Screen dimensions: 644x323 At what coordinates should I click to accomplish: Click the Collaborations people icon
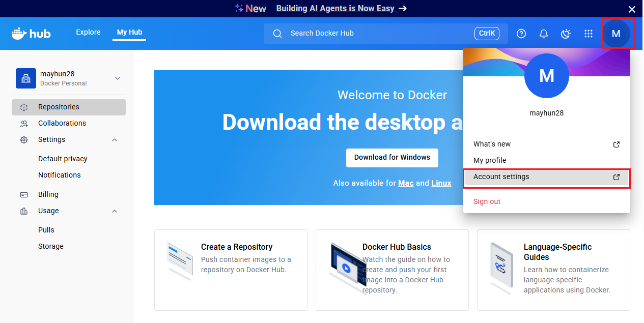[x=24, y=124]
